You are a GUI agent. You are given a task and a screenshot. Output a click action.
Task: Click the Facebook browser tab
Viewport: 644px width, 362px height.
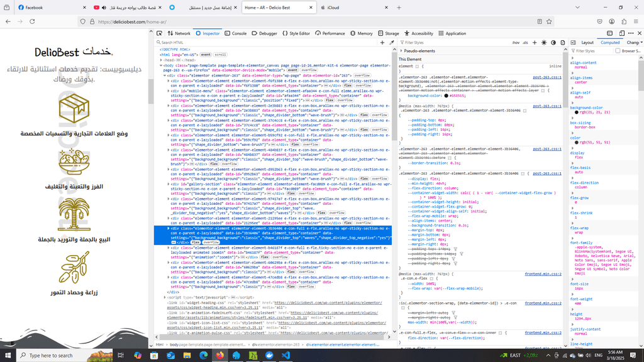click(53, 8)
